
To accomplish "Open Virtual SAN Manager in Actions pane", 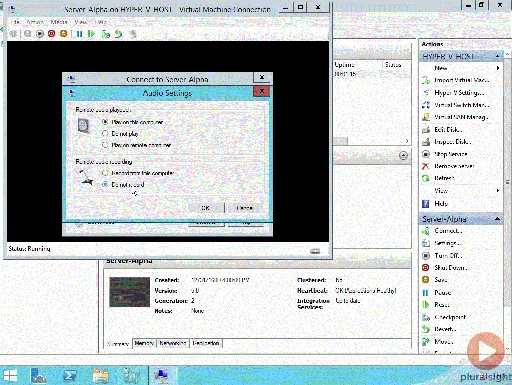I will pos(461,117).
